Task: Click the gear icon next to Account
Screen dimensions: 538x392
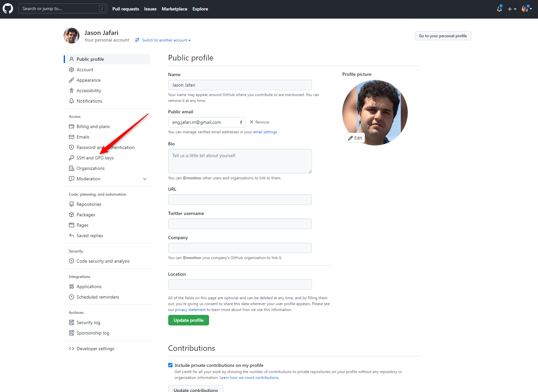Action: [x=72, y=70]
